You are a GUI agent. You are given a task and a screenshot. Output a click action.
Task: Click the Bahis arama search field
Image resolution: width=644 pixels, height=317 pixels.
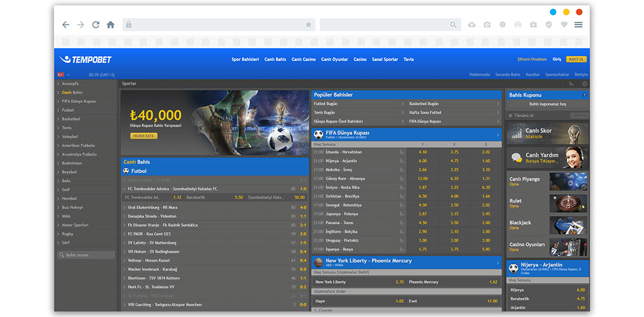[86, 255]
